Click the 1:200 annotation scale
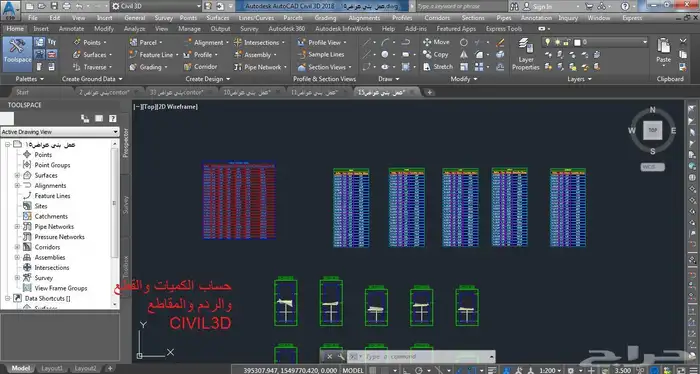Image resolution: width=700 pixels, height=374 pixels. (550, 370)
